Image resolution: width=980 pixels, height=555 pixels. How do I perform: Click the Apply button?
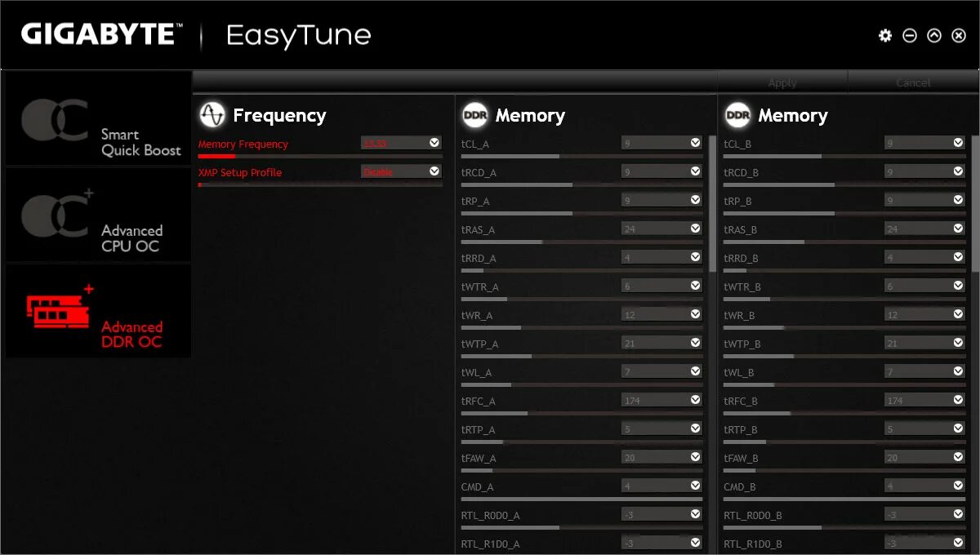(782, 82)
